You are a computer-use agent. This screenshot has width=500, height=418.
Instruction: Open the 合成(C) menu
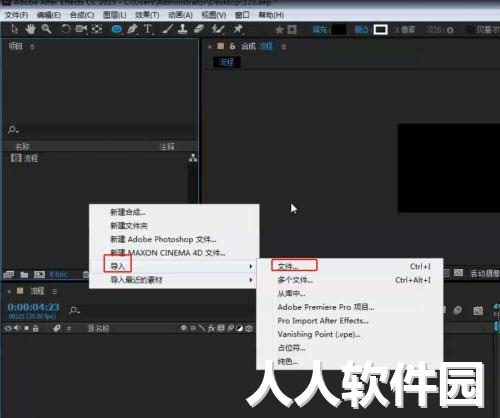click(x=82, y=15)
